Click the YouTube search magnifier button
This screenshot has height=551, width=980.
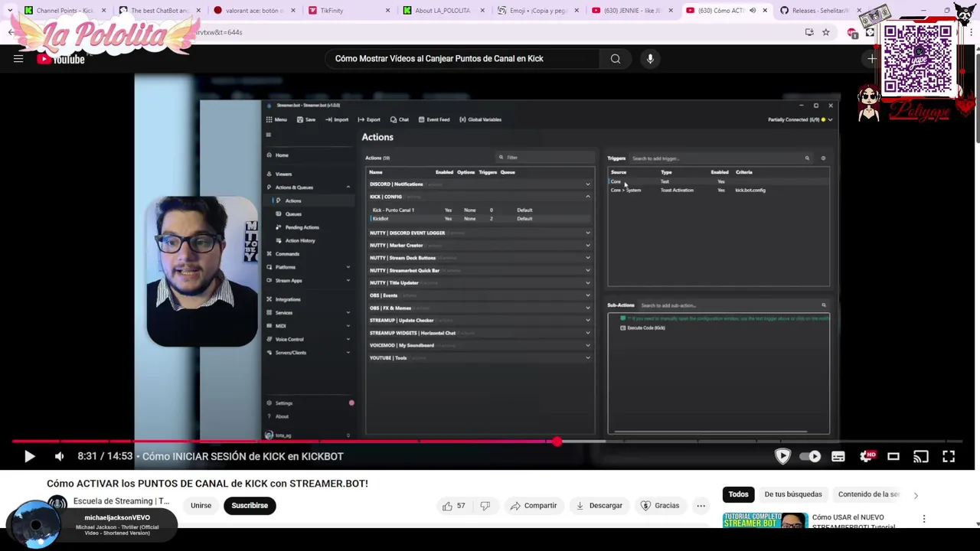(x=616, y=59)
